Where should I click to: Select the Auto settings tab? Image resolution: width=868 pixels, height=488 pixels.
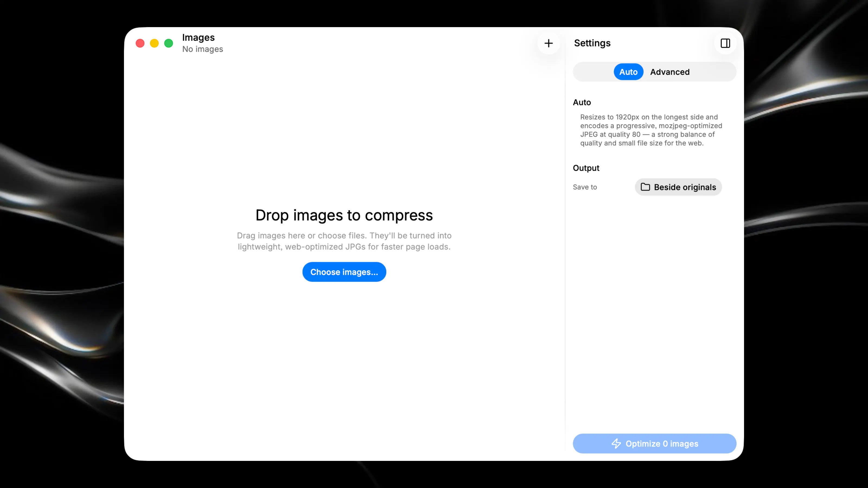coord(628,72)
